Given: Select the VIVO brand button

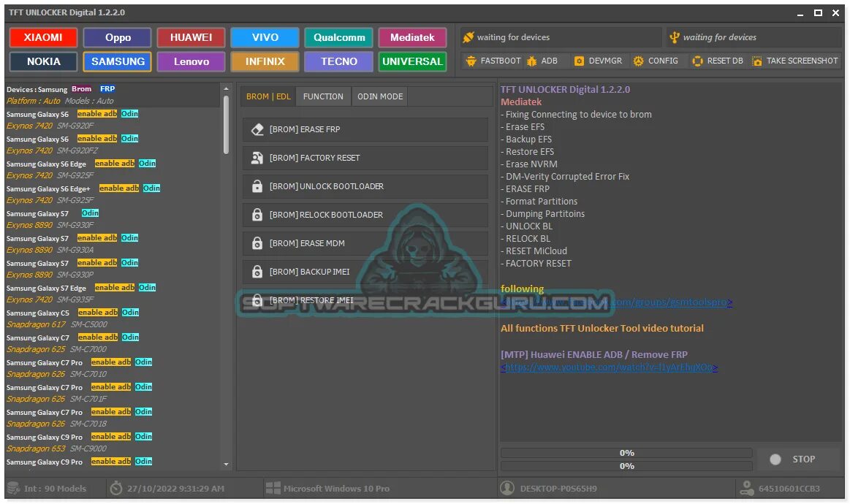Looking at the screenshot, I should click(265, 37).
